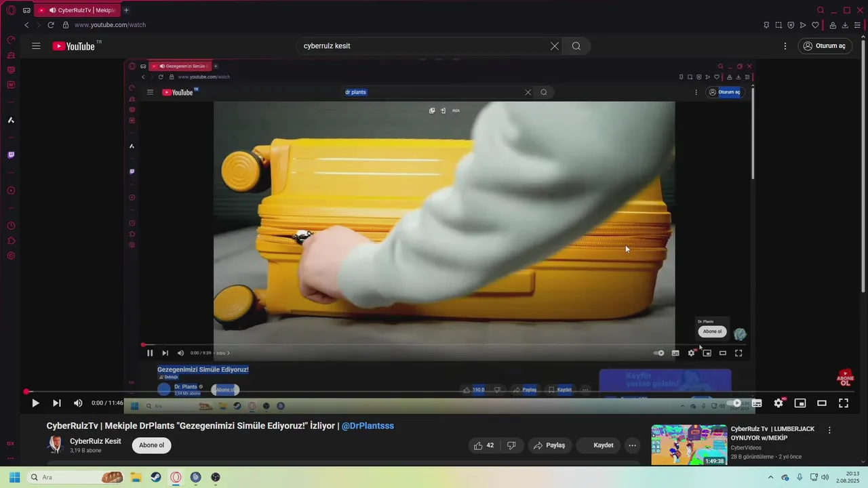Open the GX Control speedometer panel
868x488 pixels.
click(x=11, y=40)
